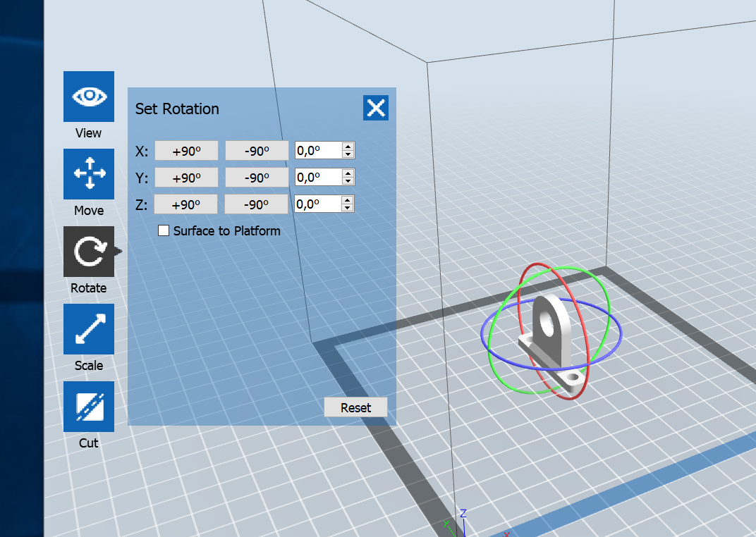Image resolution: width=756 pixels, height=537 pixels.
Task: Increase X rotation with up stepper arrow
Action: pos(348,147)
